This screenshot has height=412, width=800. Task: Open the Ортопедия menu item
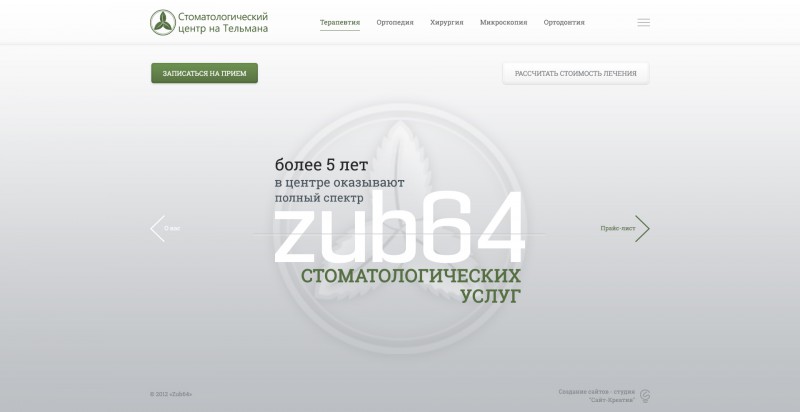click(395, 22)
